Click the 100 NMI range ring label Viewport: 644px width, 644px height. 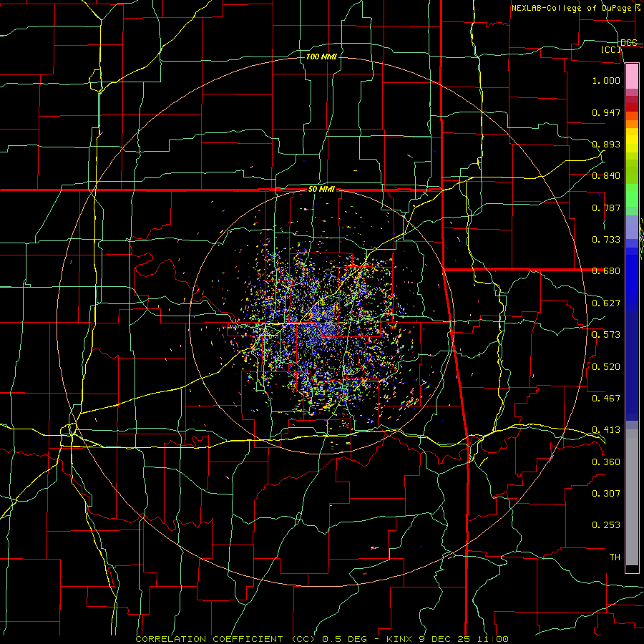321,57
